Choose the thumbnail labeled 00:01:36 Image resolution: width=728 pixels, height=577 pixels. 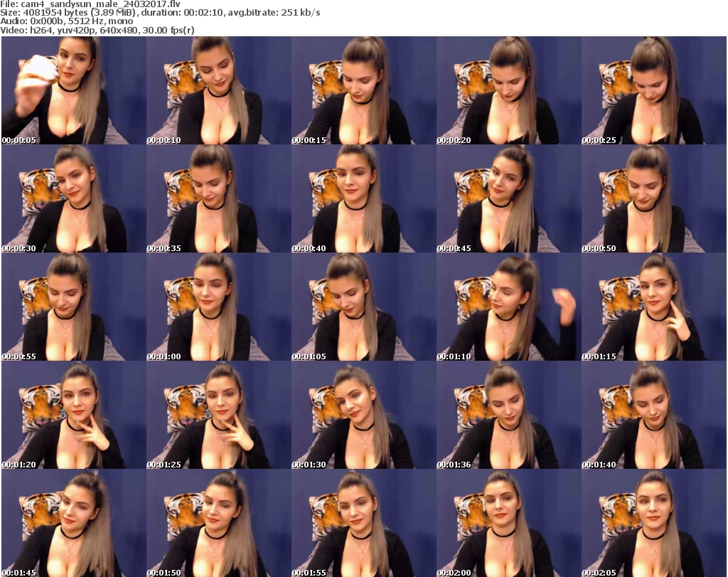[508, 415]
